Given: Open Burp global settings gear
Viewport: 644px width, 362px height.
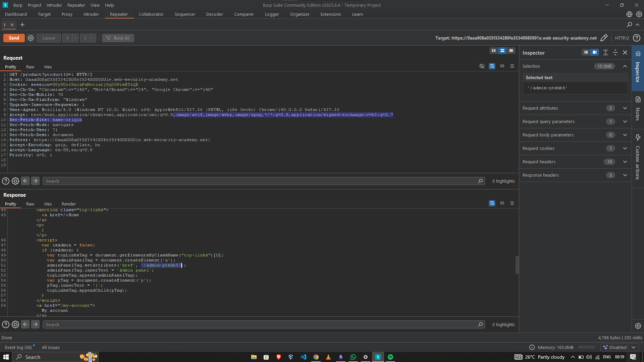Looking at the screenshot, I should pyautogui.click(x=639, y=14).
